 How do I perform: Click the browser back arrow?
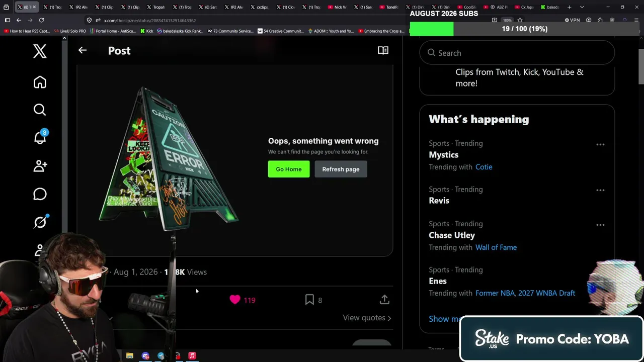[x=19, y=20]
